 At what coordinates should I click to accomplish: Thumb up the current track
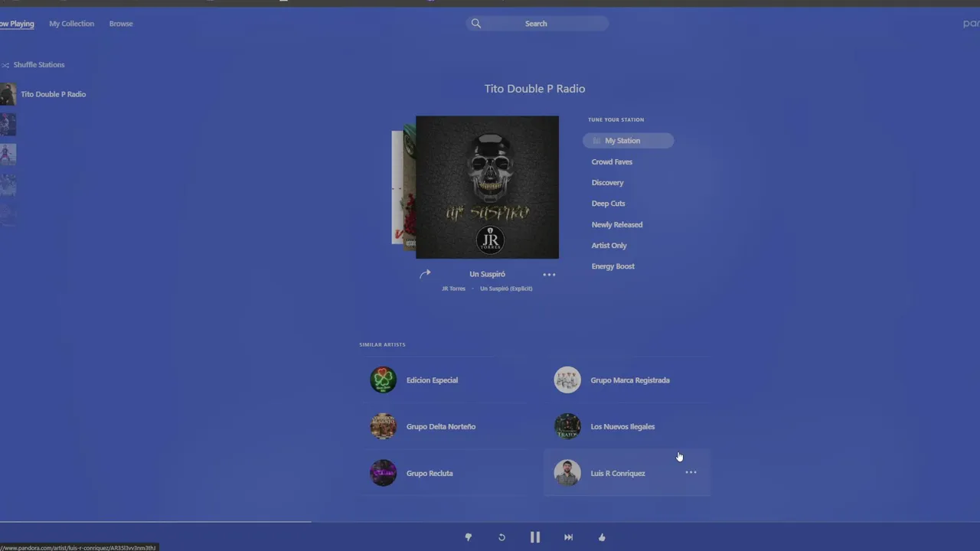tap(602, 537)
